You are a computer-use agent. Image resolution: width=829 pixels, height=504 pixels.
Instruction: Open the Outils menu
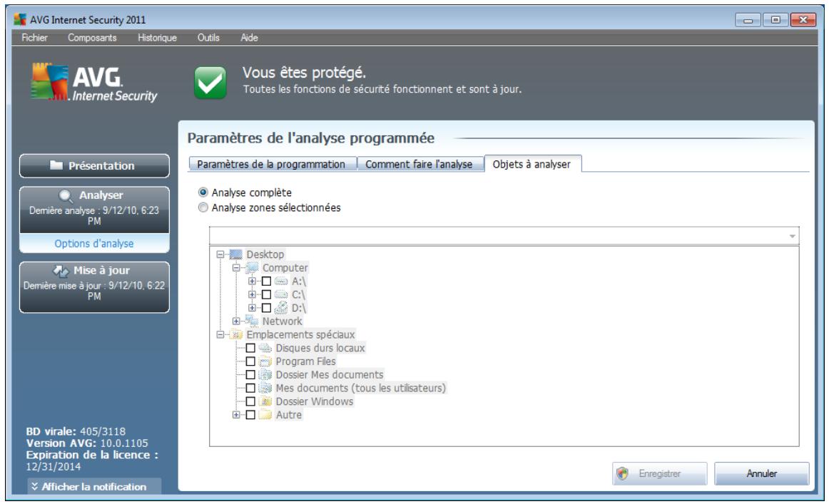(x=208, y=38)
